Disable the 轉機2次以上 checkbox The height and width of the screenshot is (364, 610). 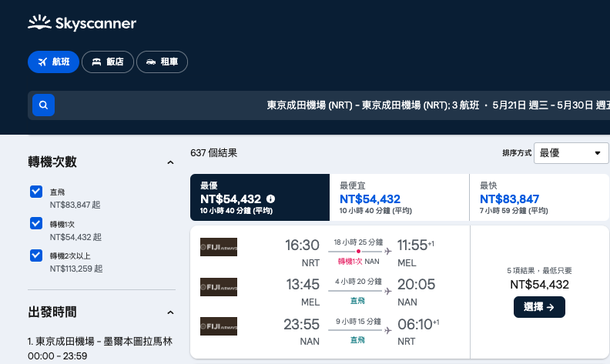pos(36,255)
